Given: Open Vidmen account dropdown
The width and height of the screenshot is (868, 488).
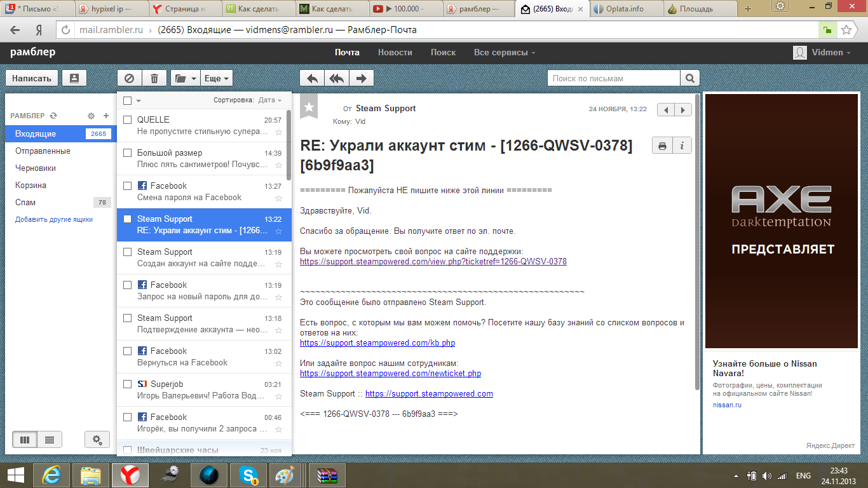Looking at the screenshot, I should [x=822, y=52].
